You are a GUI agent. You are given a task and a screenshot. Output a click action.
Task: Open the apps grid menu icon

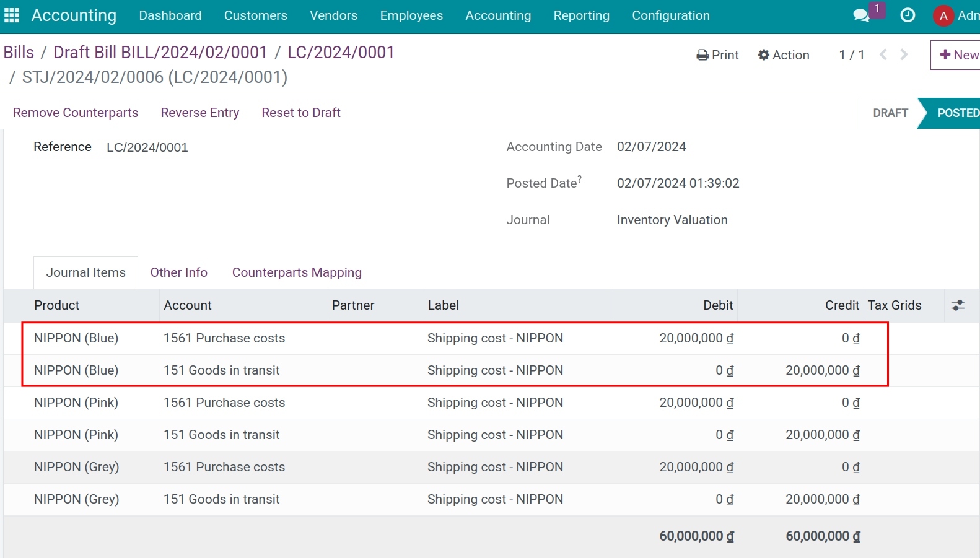pos(11,15)
